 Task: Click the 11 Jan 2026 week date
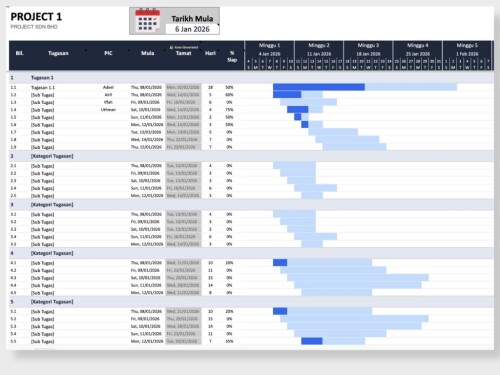pyautogui.click(x=319, y=54)
